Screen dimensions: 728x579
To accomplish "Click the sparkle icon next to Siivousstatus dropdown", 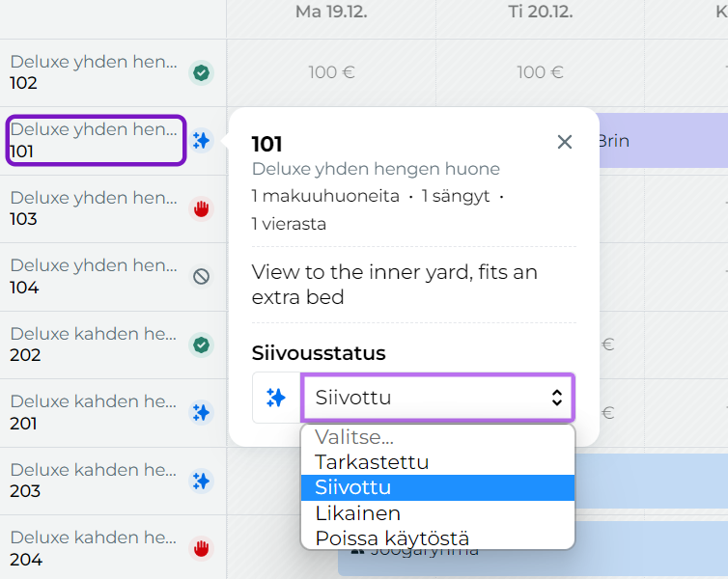I will coord(276,398).
